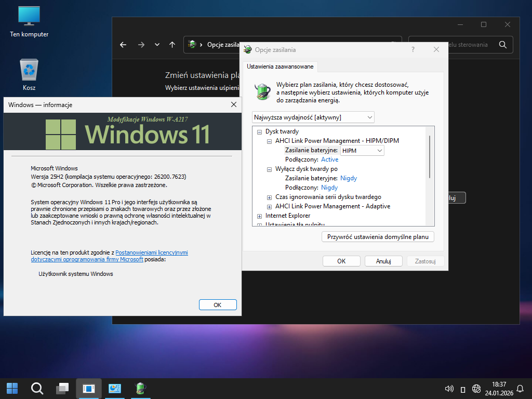Image resolution: width=532 pixels, height=399 pixels.
Task: Click the up arrow navigation button
Action: (x=172, y=45)
